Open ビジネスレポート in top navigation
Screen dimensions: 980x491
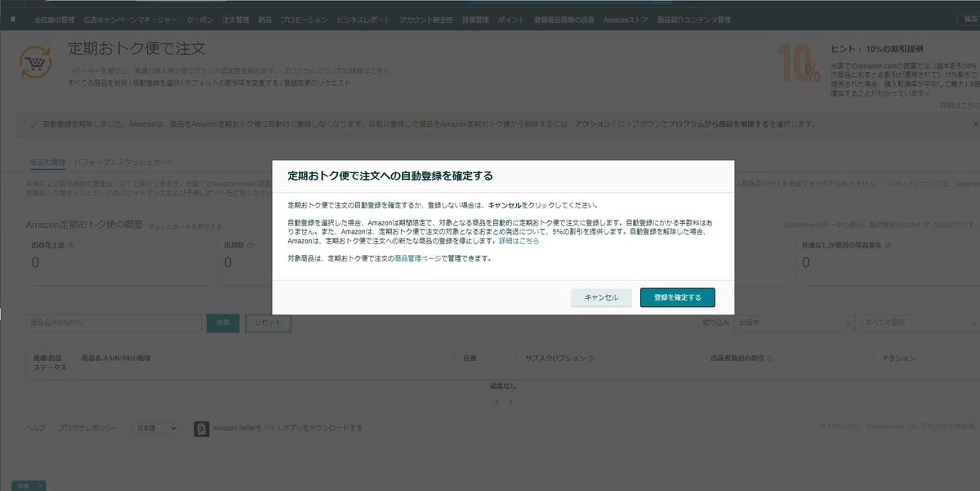(364, 19)
